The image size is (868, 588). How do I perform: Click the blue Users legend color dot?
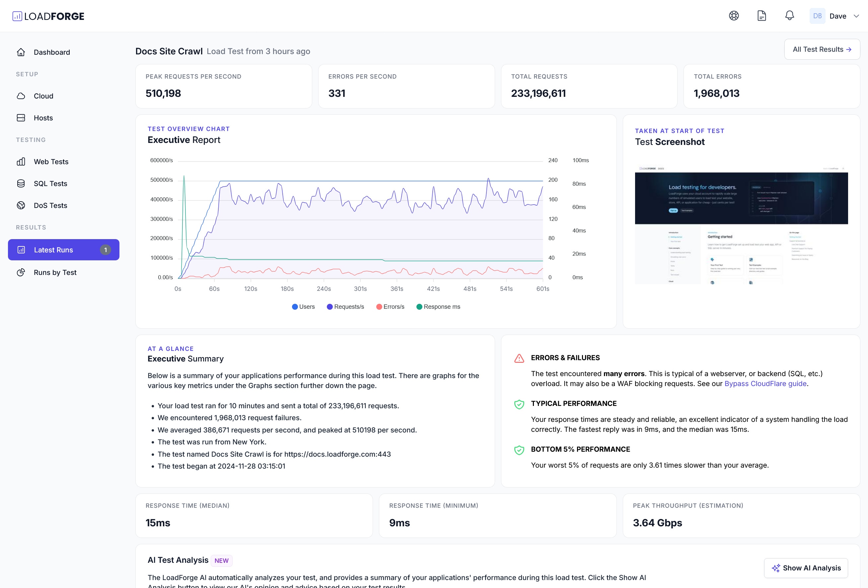[x=295, y=306]
